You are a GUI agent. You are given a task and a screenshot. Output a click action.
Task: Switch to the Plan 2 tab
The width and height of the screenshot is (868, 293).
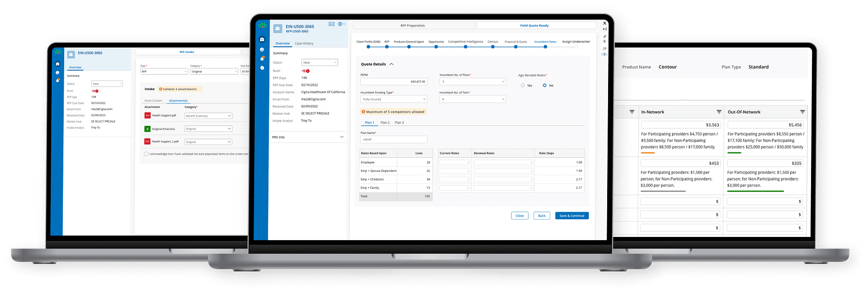(385, 123)
